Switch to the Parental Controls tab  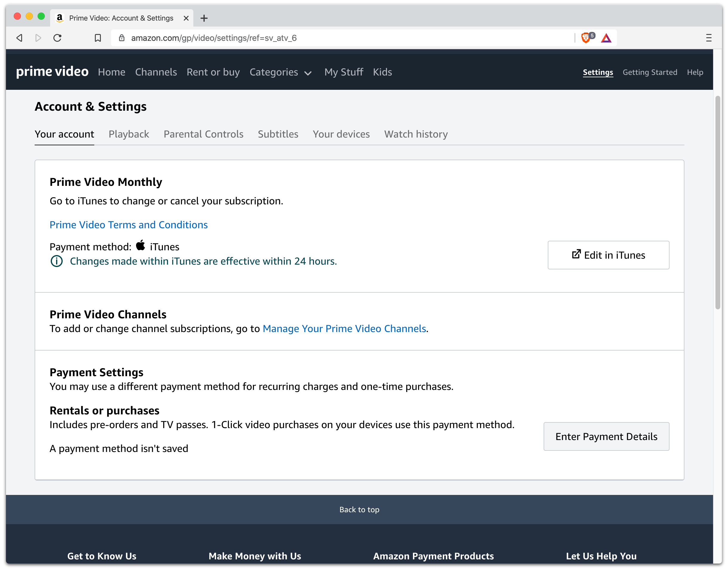point(203,134)
